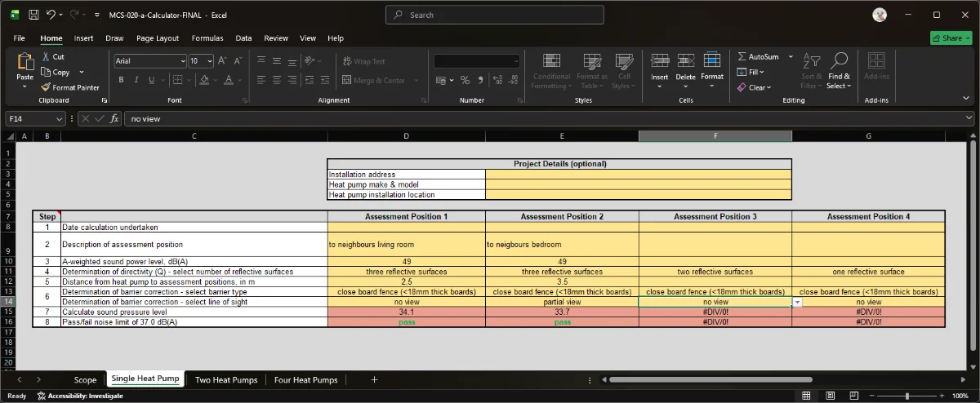Open Format as Table gallery
The width and height of the screenshot is (980, 403).
click(591, 71)
